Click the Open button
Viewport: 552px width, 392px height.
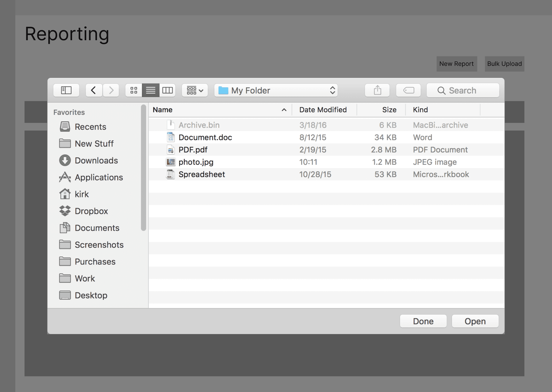pos(475,321)
